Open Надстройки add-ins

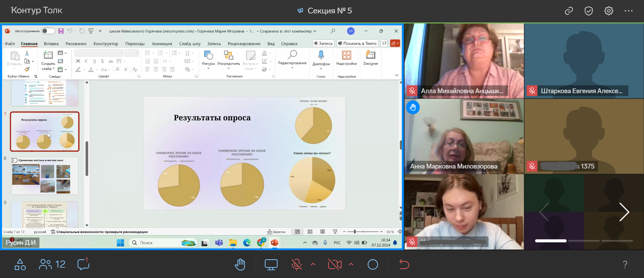click(x=346, y=58)
